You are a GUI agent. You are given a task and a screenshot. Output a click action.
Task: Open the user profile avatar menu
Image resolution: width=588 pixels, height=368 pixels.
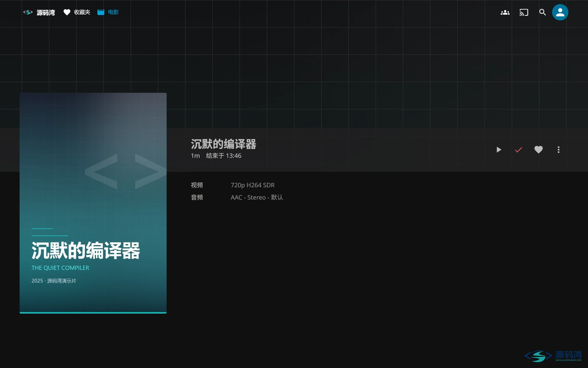click(x=560, y=13)
